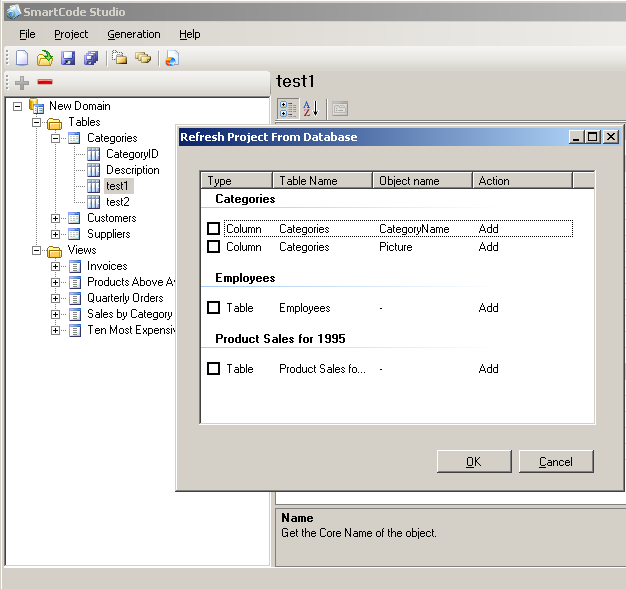Click the Views folder icon

point(54,251)
